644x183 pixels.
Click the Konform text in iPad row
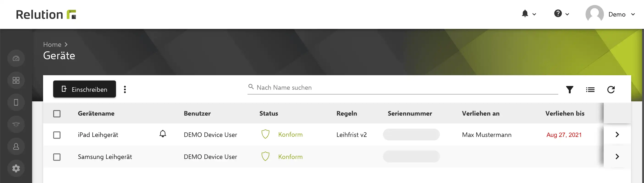tap(290, 135)
